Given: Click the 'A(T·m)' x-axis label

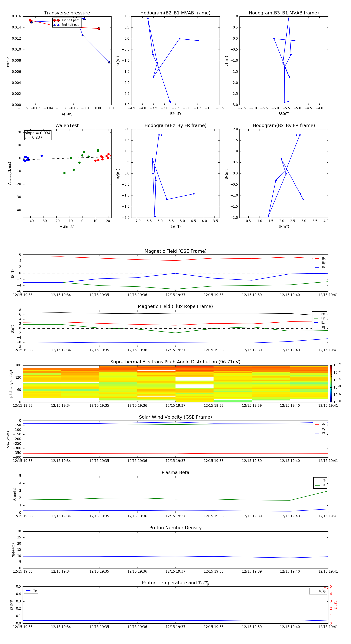Looking at the screenshot, I should tap(67, 114).
